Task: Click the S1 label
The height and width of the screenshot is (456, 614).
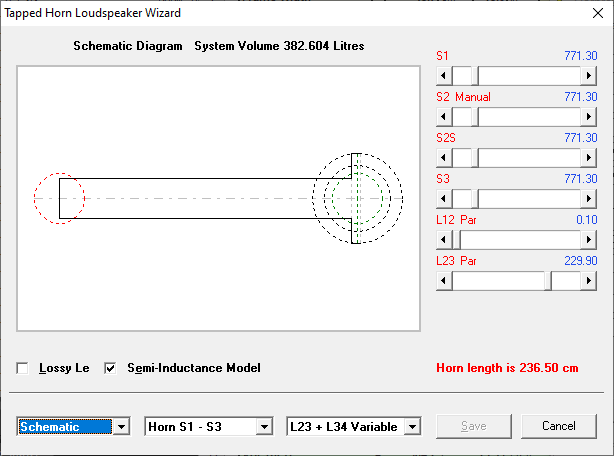Action: [x=442, y=56]
